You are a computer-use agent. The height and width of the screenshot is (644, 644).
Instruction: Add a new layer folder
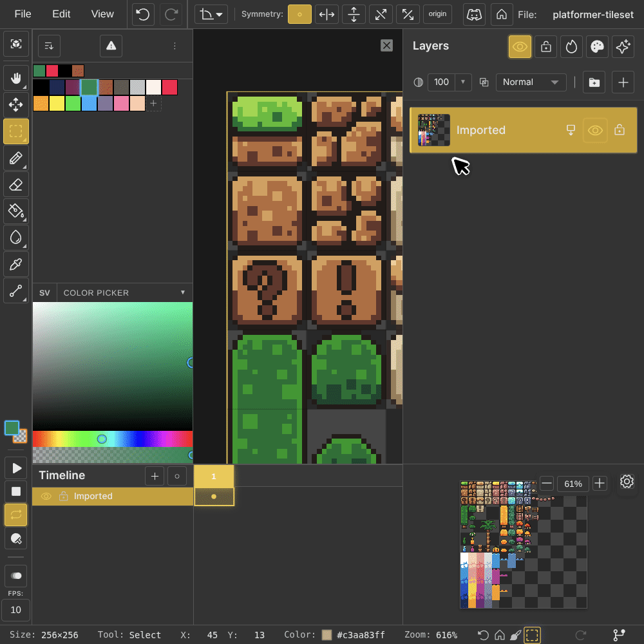pos(594,82)
